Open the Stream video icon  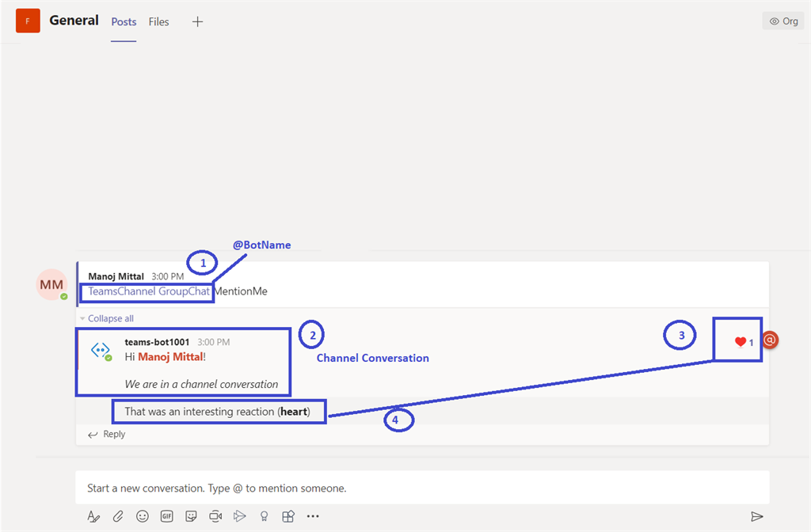click(x=240, y=516)
